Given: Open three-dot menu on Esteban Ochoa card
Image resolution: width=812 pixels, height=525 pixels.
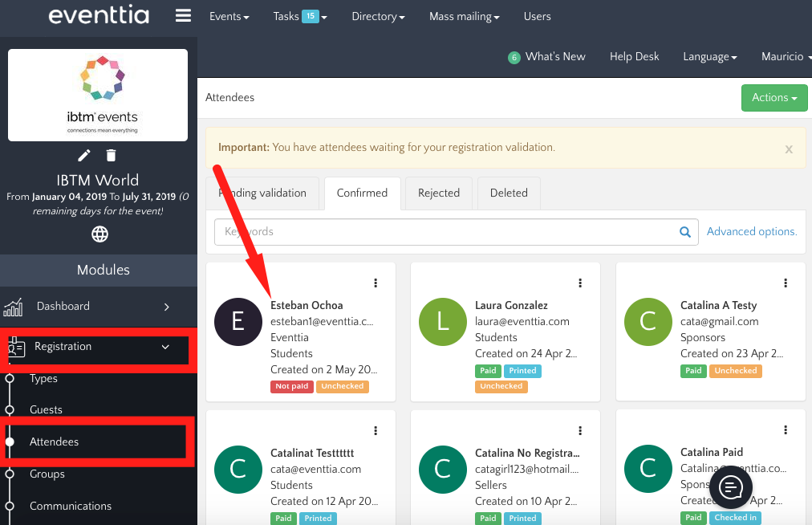Looking at the screenshot, I should (x=376, y=283).
